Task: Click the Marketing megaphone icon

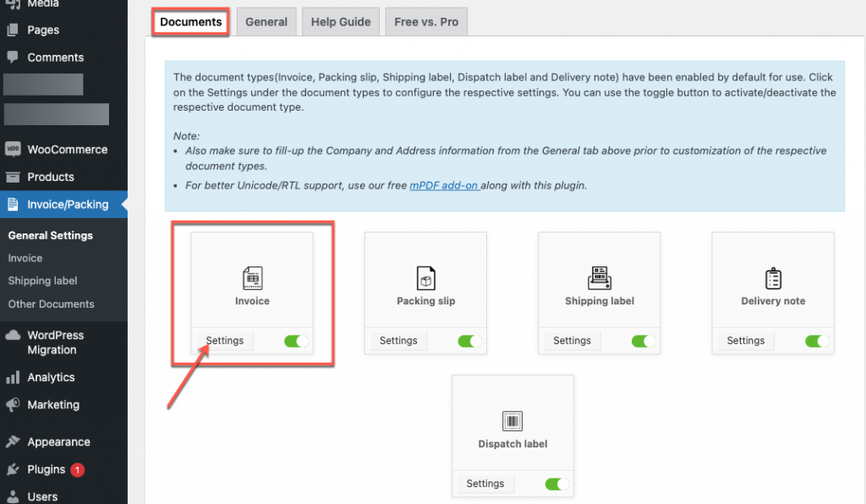Action: tap(13, 404)
